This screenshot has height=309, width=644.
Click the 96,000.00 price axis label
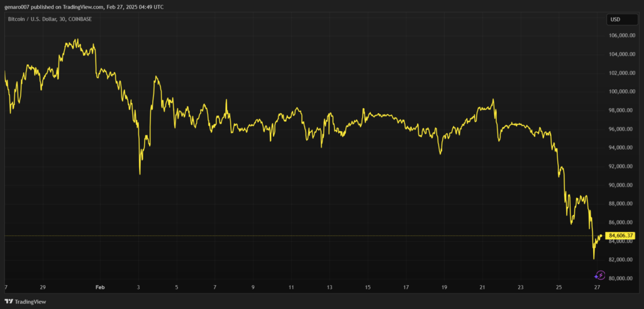click(x=620, y=129)
